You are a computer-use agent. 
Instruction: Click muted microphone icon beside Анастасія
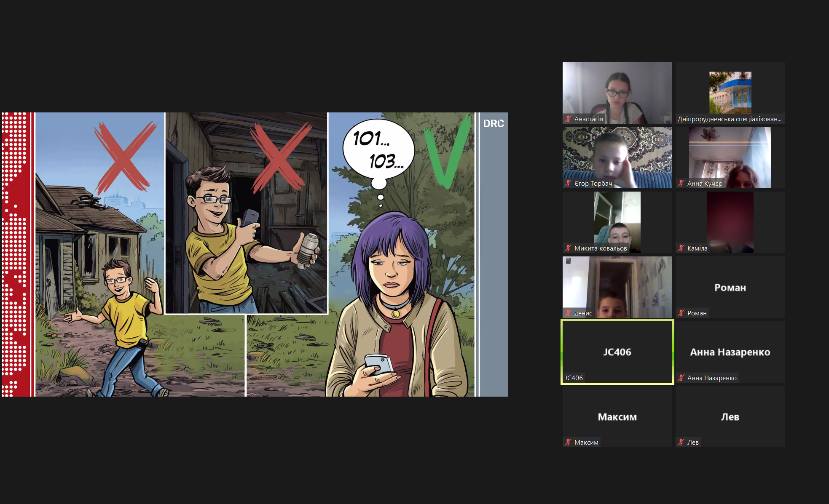click(568, 119)
